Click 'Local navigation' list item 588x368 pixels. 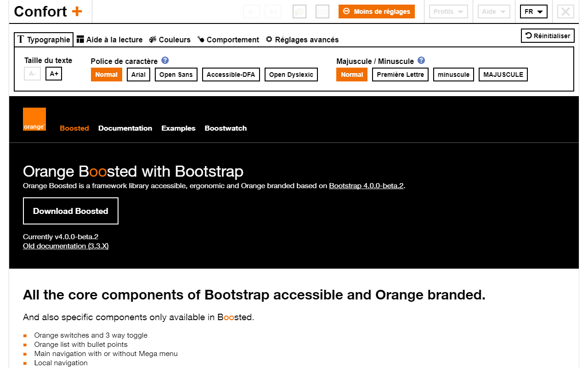tap(61, 363)
